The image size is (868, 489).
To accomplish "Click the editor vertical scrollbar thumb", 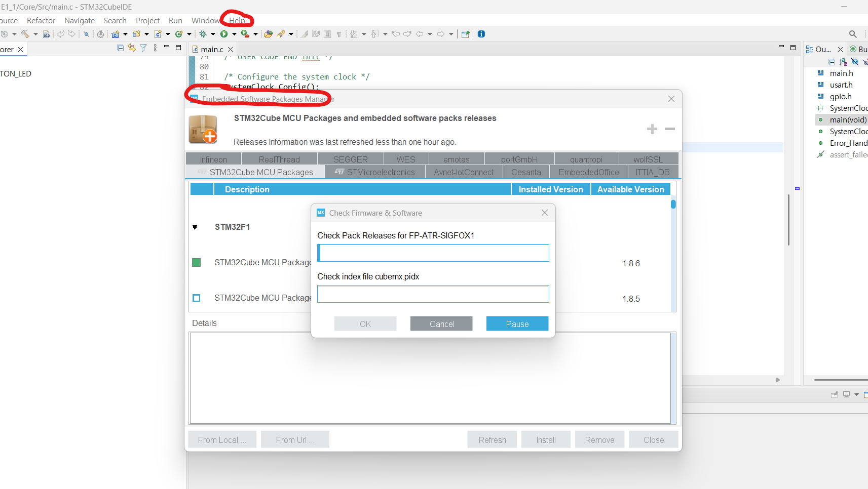I will (x=788, y=220).
